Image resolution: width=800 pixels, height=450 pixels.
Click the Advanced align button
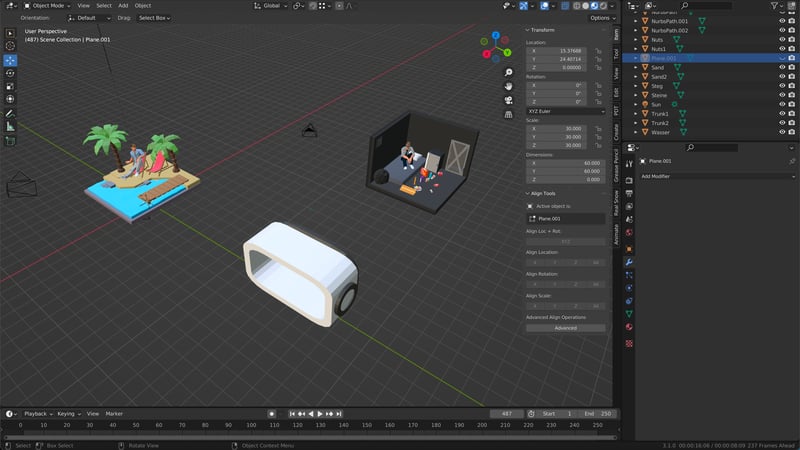click(x=565, y=327)
